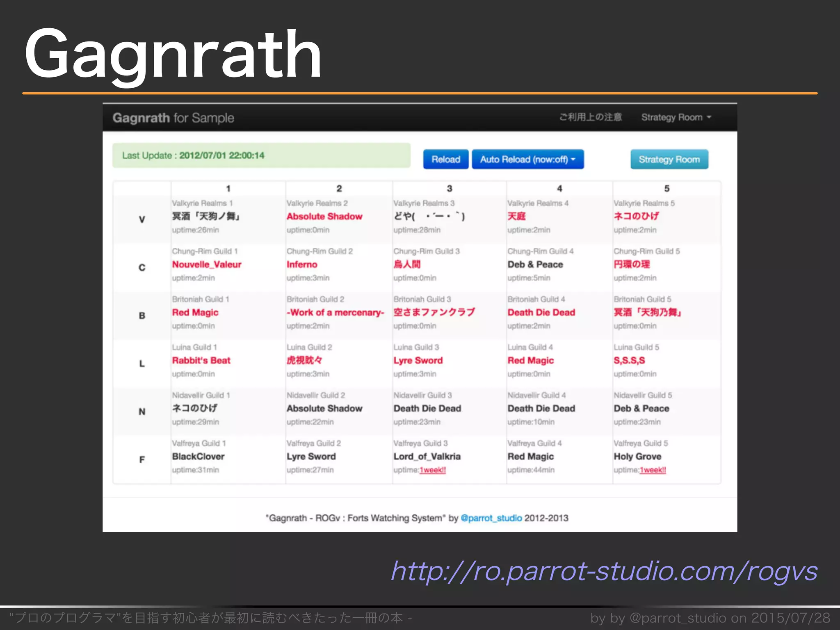Click the column 3 table header
Image resolution: width=840 pixels, height=630 pixels.
(x=449, y=188)
